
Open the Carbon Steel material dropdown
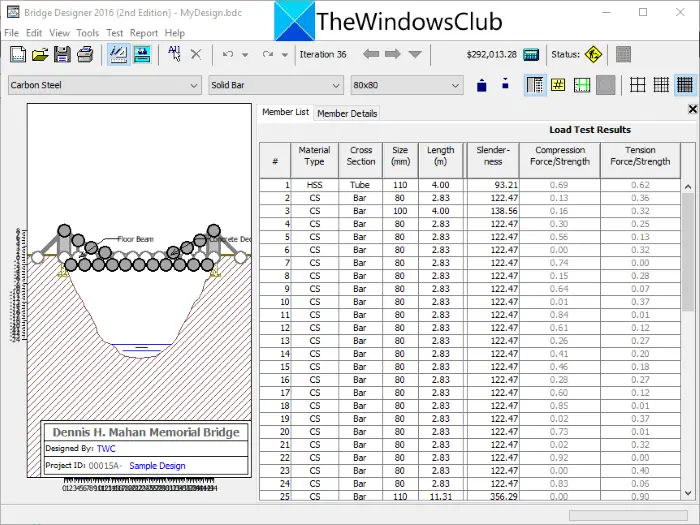(104, 85)
